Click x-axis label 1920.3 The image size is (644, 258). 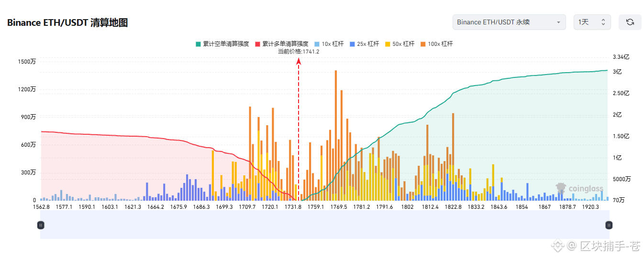click(x=590, y=207)
